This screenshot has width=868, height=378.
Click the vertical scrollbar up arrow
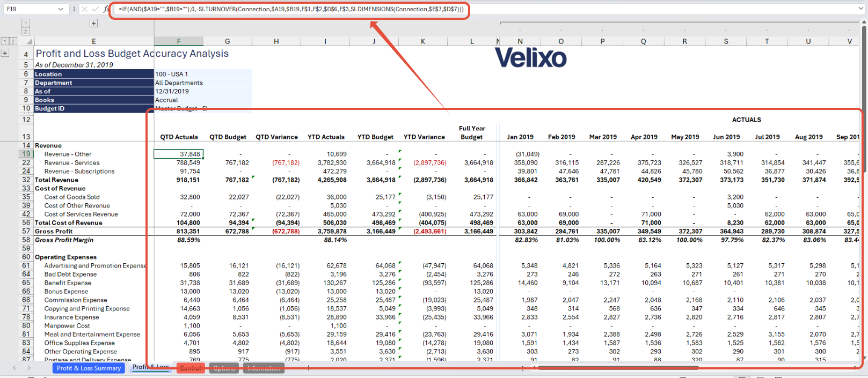864,22
